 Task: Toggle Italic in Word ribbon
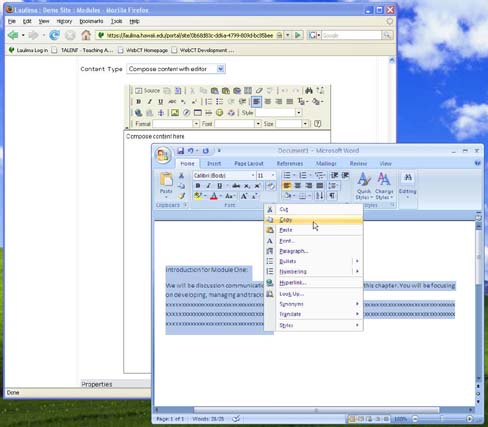208,186
